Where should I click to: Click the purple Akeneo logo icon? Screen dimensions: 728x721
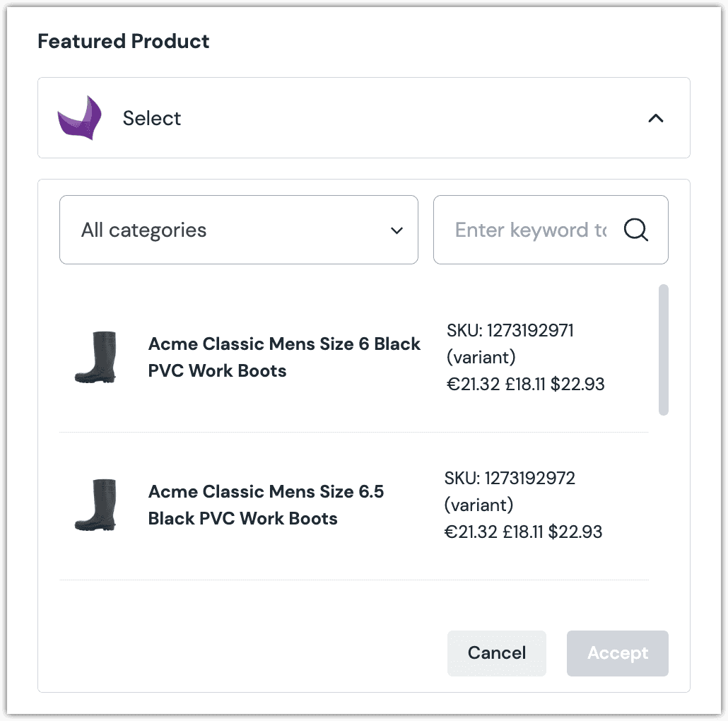[x=79, y=117]
